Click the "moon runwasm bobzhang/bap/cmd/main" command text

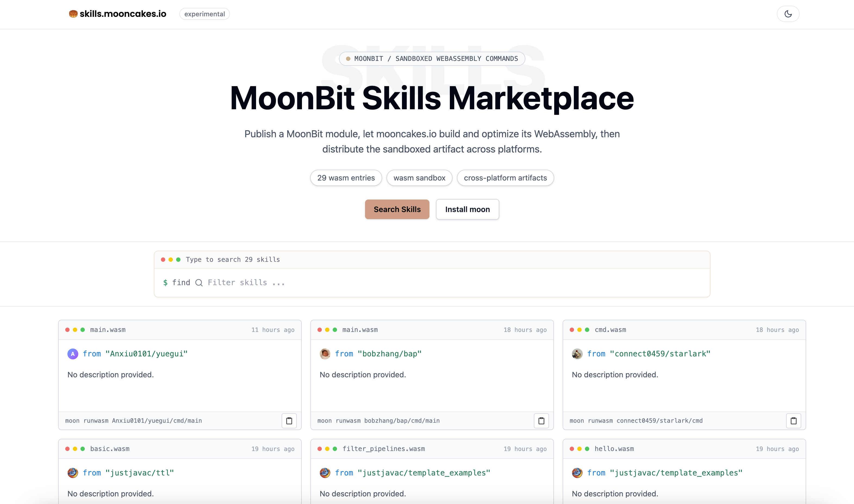pyautogui.click(x=378, y=421)
